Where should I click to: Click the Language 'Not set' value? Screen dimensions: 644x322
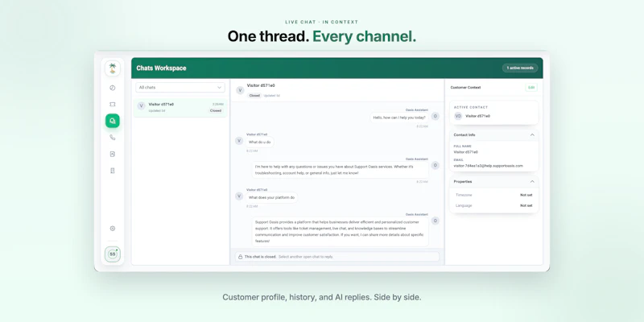(526, 205)
